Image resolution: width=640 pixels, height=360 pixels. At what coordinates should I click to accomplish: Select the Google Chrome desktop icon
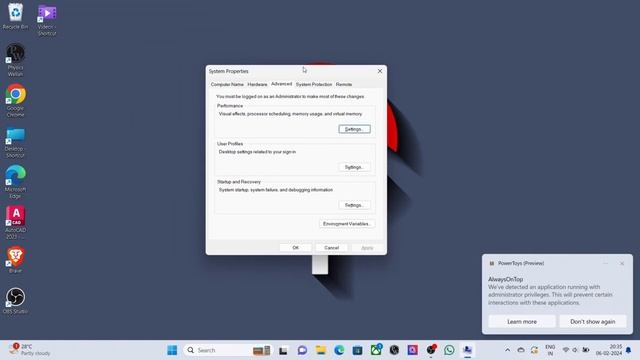(15, 100)
